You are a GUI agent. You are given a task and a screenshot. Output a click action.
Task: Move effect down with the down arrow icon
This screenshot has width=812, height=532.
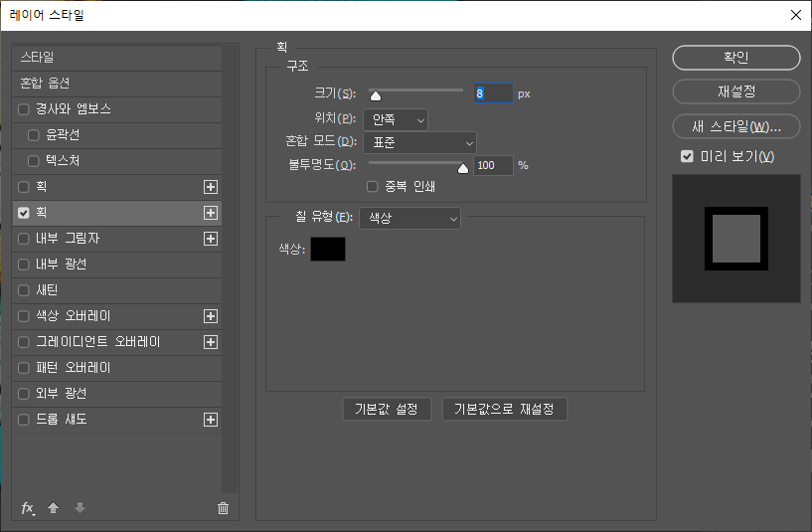click(80, 508)
